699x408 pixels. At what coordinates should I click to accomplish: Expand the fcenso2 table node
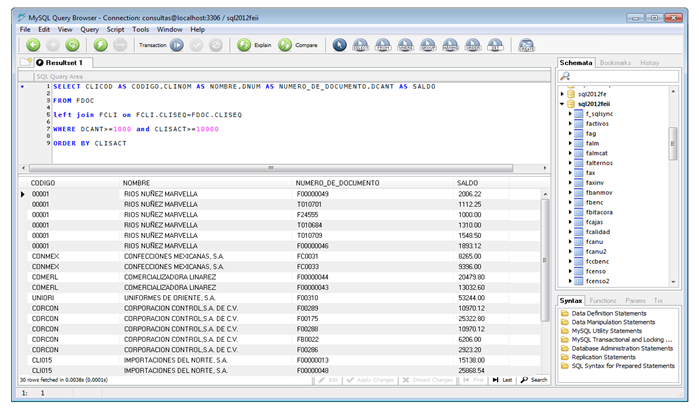(x=570, y=281)
